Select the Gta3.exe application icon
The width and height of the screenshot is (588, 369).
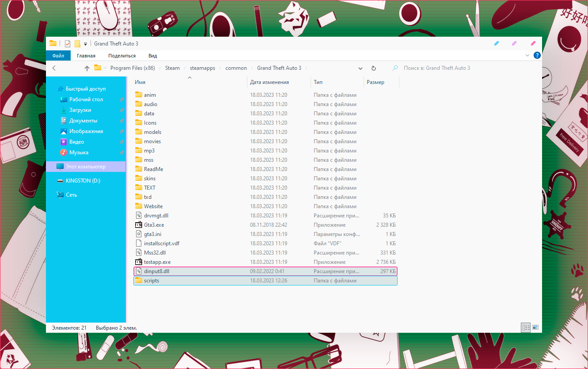139,225
